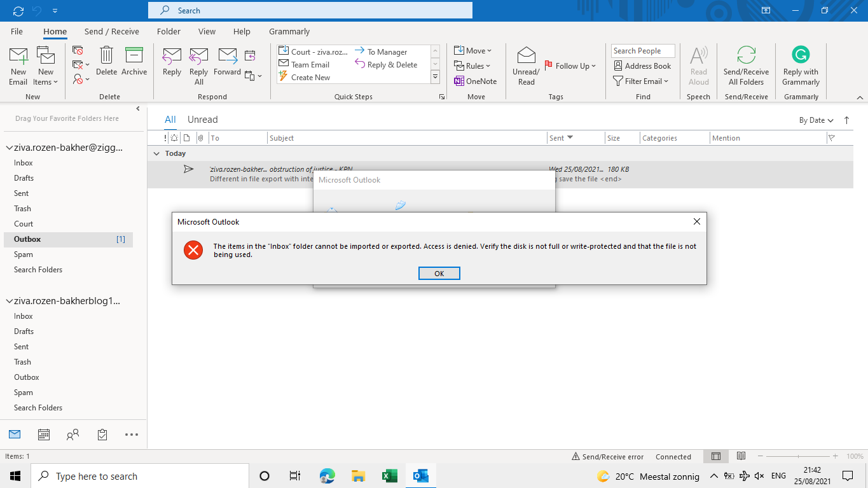
Task: Open the Help tab
Action: pos(242,31)
